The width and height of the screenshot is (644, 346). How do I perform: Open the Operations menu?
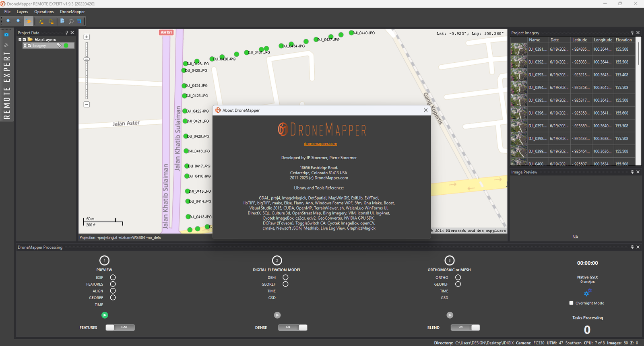[44, 12]
